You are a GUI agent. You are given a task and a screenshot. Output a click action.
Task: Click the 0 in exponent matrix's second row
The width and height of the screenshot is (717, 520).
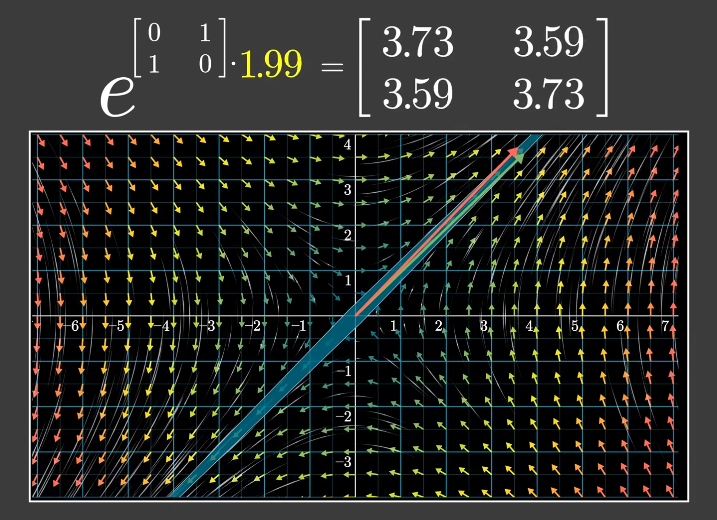pos(205,64)
